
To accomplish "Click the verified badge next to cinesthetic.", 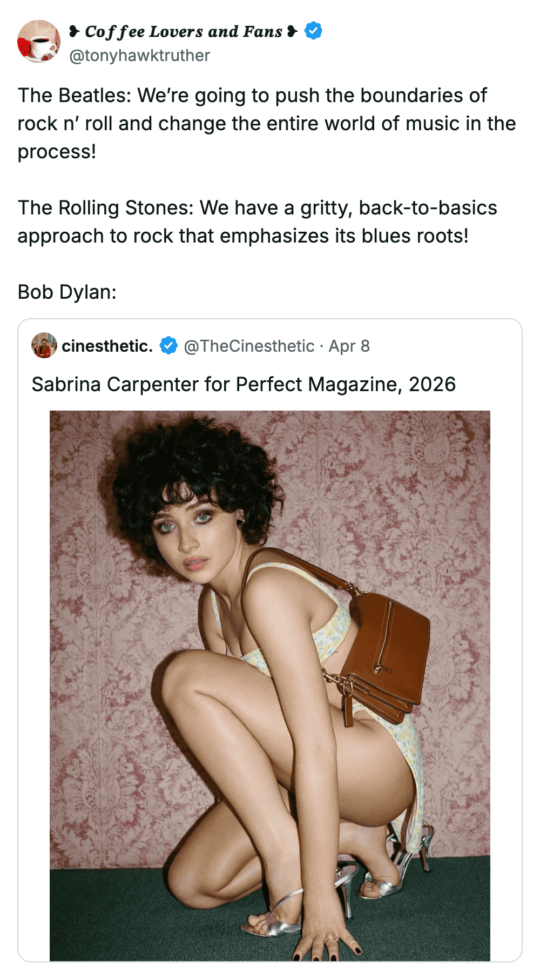I will 168,346.
